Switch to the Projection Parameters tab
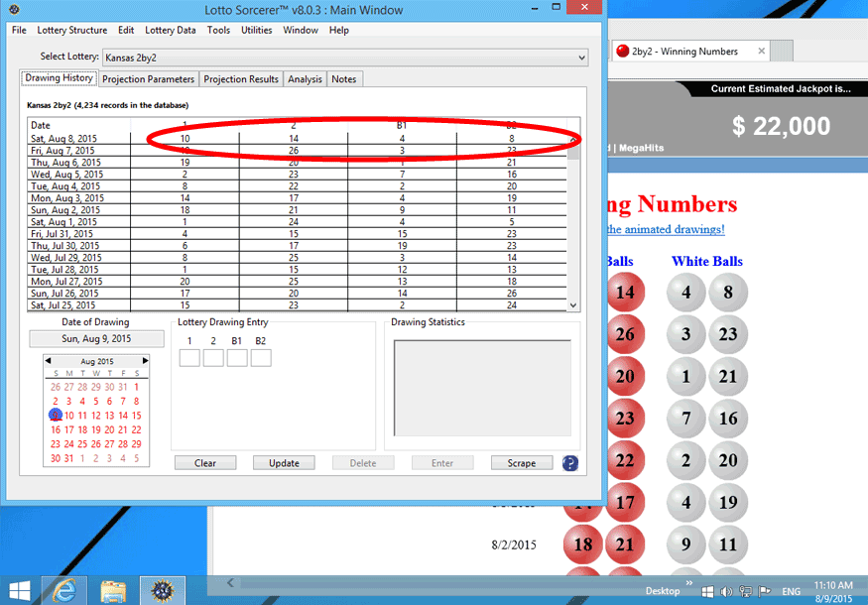This screenshot has height=605, width=868. click(x=149, y=79)
